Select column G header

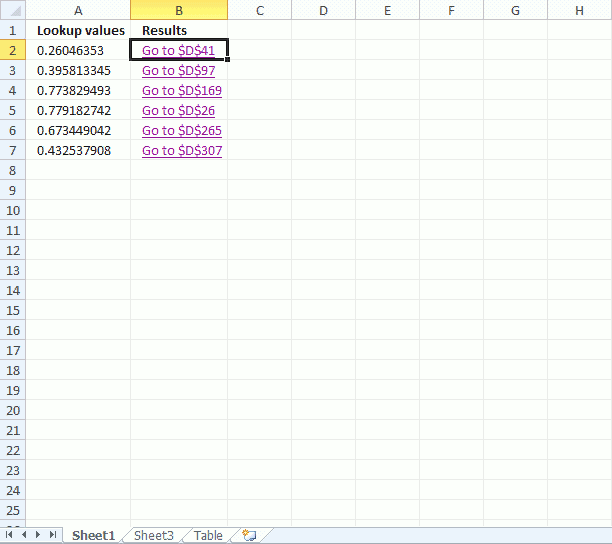pyautogui.click(x=516, y=10)
